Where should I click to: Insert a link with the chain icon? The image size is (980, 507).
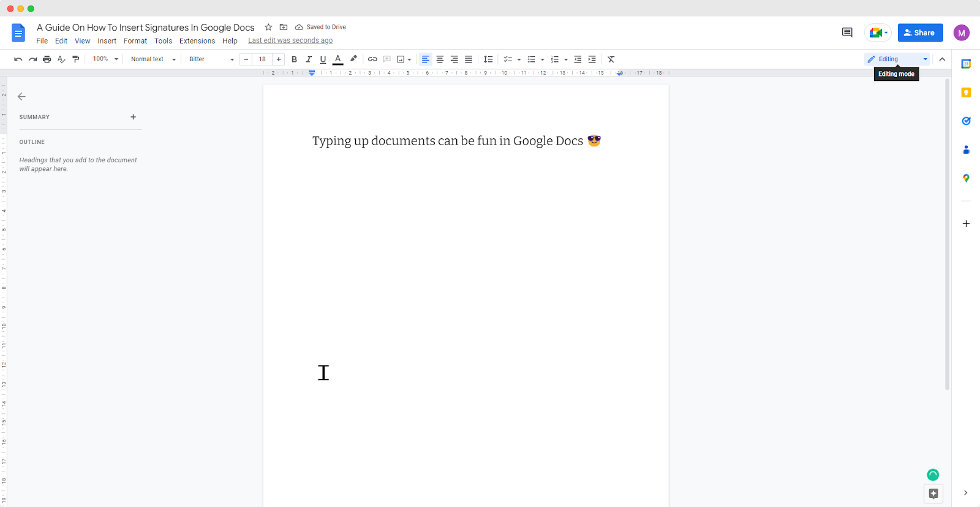click(x=372, y=59)
